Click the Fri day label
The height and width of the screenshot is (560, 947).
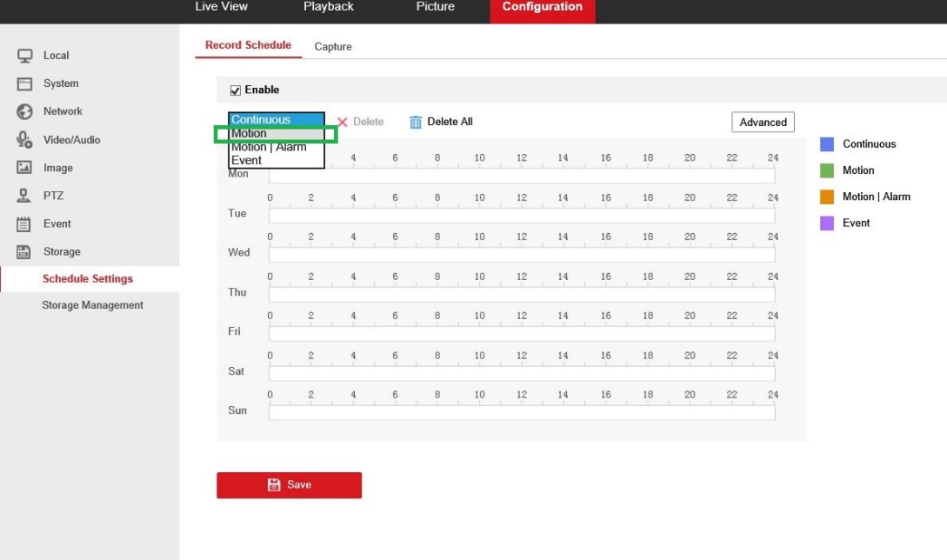tap(234, 331)
